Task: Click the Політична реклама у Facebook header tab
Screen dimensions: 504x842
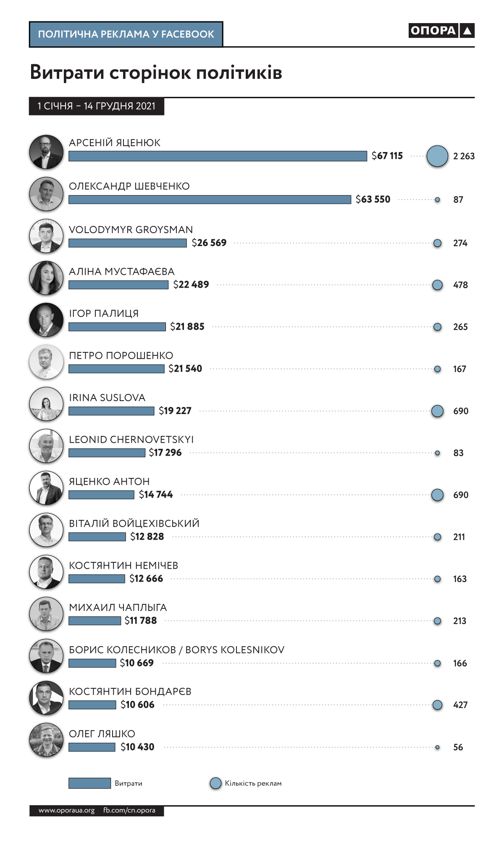Action: 126,34
